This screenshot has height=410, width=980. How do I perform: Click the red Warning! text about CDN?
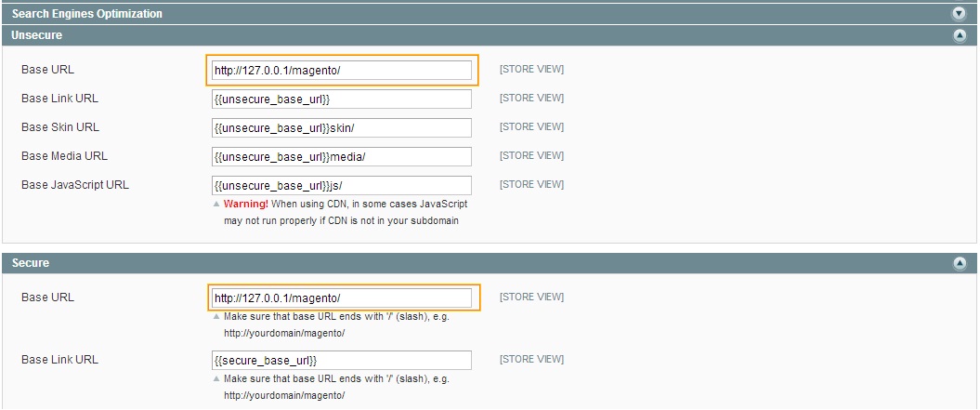click(246, 204)
